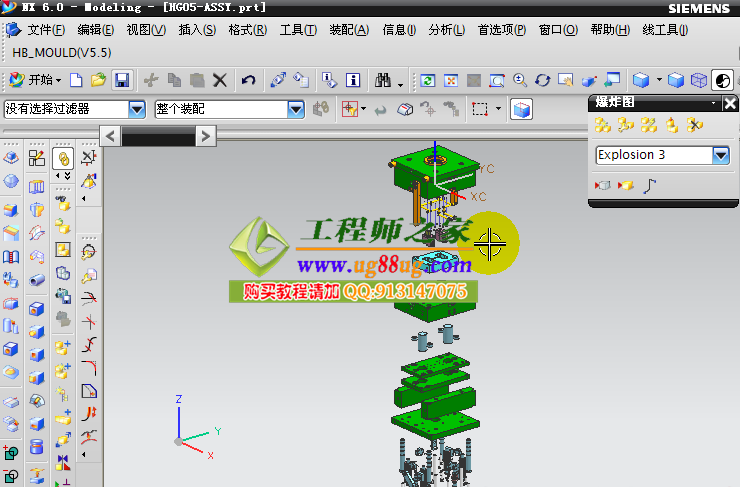The image size is (740, 487).
Task: Expand the selection filter dropdown
Action: coord(137,108)
